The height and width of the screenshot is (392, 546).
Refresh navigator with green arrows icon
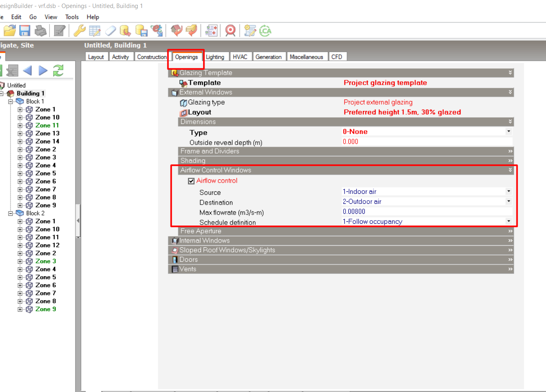(x=58, y=71)
